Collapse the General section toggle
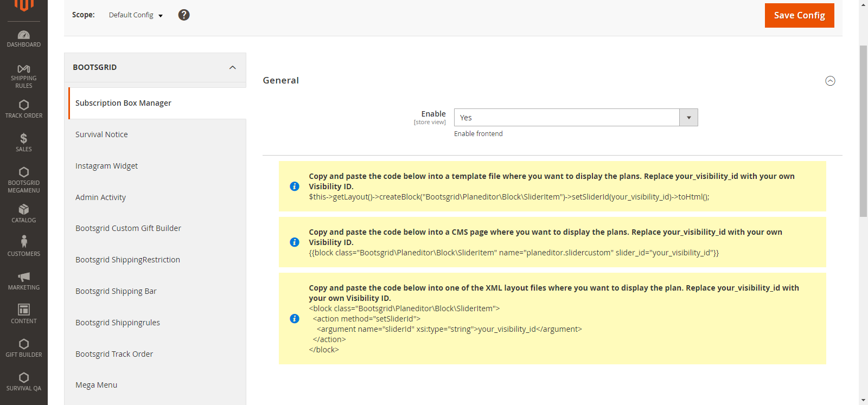The width and height of the screenshot is (868, 405). click(x=830, y=81)
